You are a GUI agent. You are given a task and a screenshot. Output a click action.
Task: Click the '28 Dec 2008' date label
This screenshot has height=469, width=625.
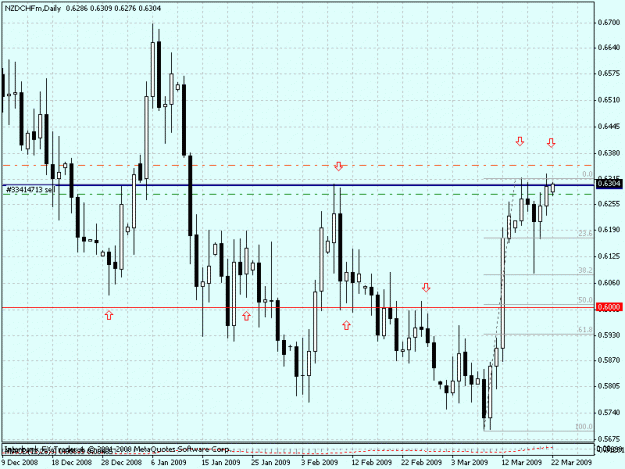click(122, 462)
